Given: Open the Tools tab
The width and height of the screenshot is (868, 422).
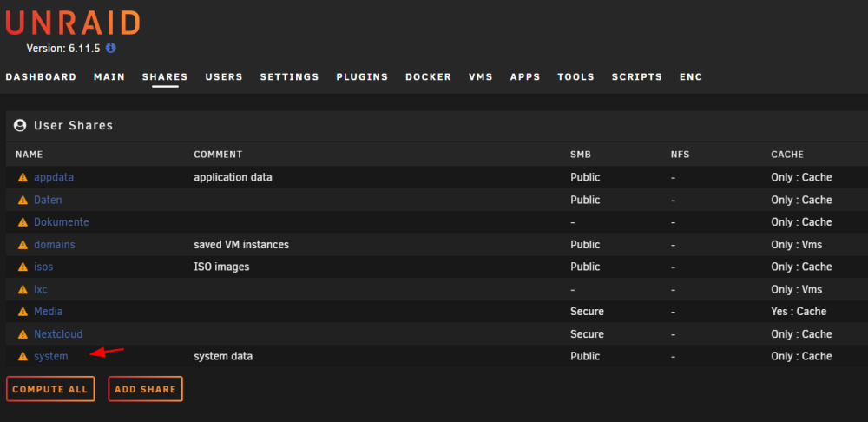Looking at the screenshot, I should coord(575,77).
